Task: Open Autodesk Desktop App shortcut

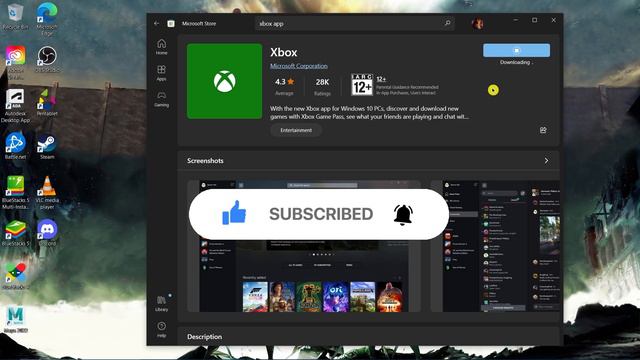Action: [x=16, y=106]
